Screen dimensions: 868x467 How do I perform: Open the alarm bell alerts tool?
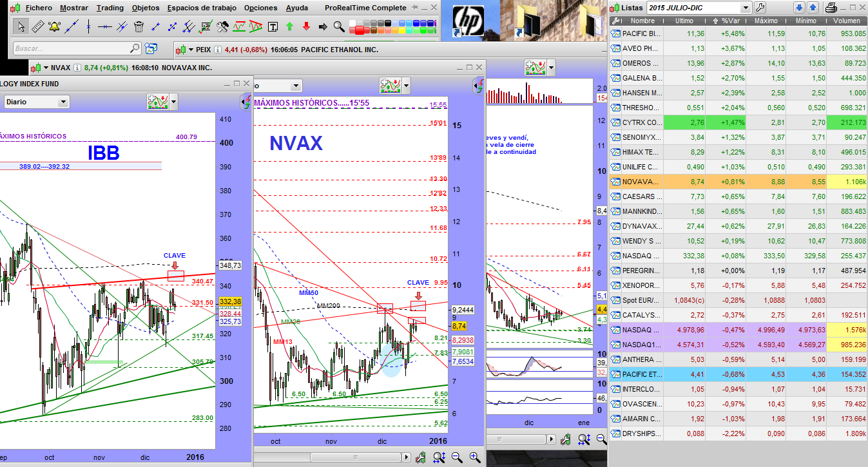point(55,26)
